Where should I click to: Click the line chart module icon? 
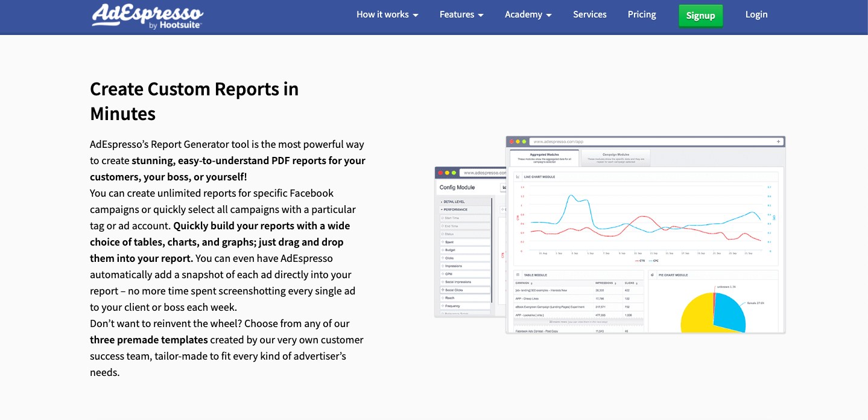point(518,177)
